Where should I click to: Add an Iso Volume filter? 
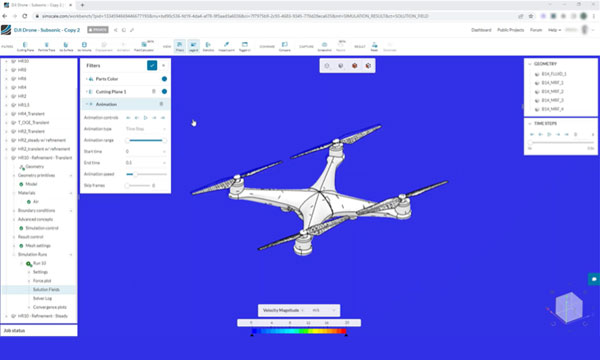[x=84, y=47]
